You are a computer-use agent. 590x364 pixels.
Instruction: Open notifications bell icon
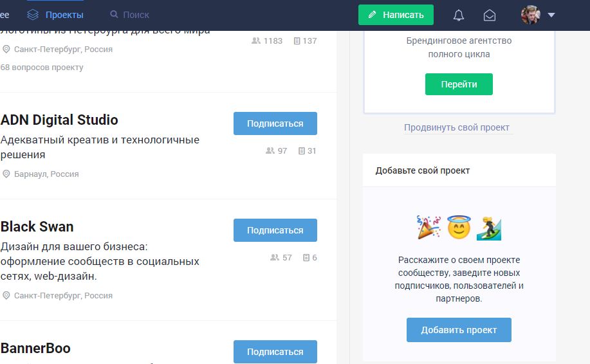coord(458,15)
